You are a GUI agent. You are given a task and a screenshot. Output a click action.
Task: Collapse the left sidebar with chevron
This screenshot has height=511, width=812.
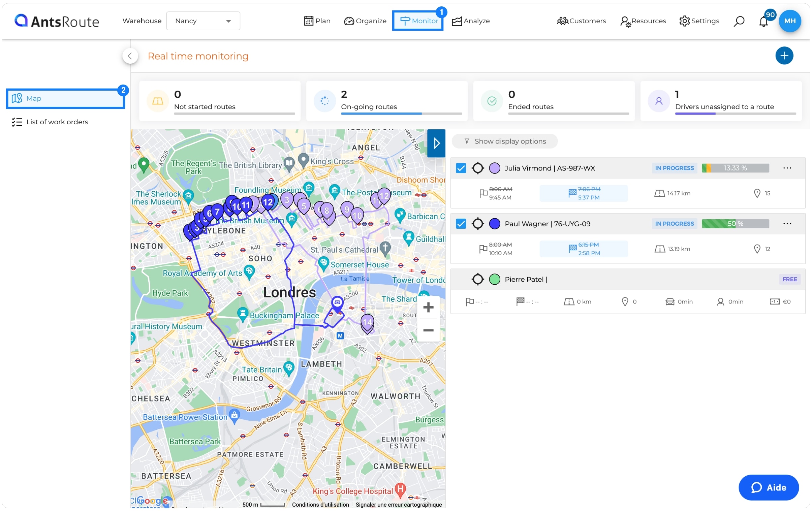coord(130,56)
